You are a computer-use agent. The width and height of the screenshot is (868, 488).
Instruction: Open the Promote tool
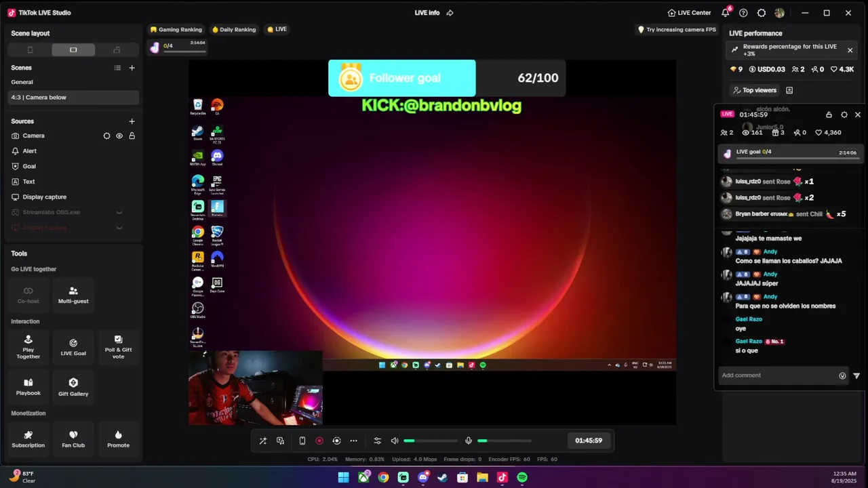(118, 439)
